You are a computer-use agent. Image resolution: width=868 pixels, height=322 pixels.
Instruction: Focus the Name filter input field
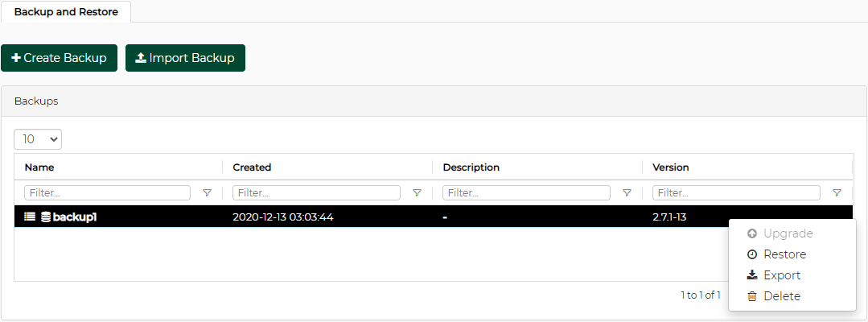pyautogui.click(x=107, y=193)
